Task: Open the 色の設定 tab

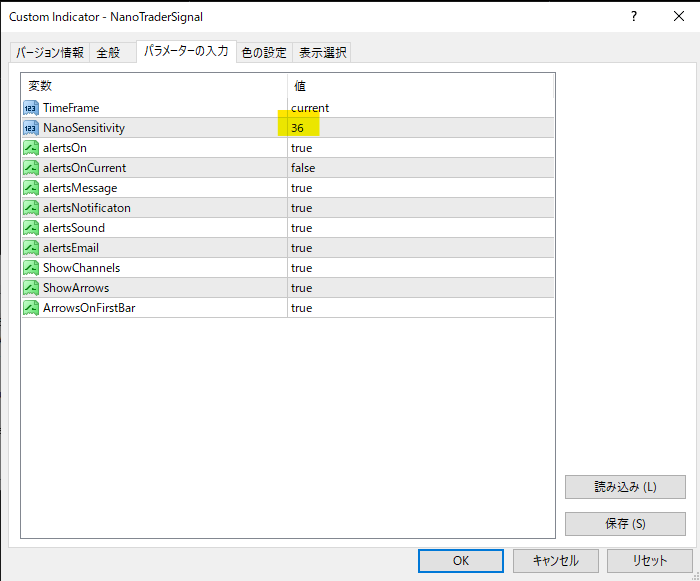Action: (x=264, y=53)
